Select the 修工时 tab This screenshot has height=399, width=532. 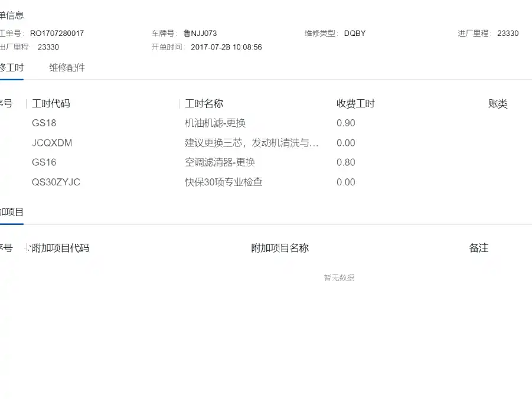(12, 67)
